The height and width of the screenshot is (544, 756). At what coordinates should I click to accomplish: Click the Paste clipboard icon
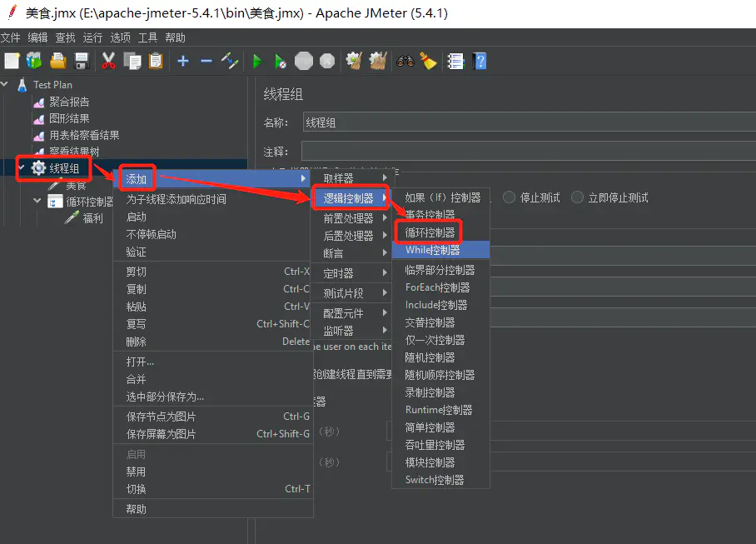point(156,62)
